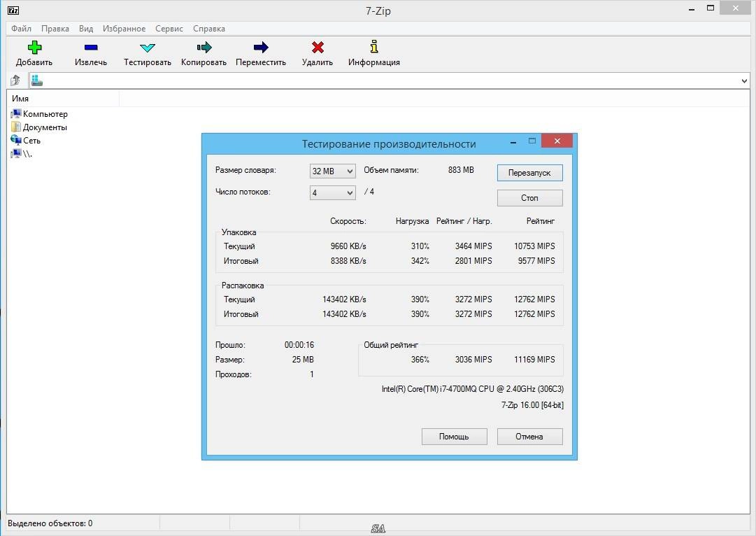This screenshot has height=536, width=756.
Task: Click the 883 MB memory value
Action: [461, 170]
